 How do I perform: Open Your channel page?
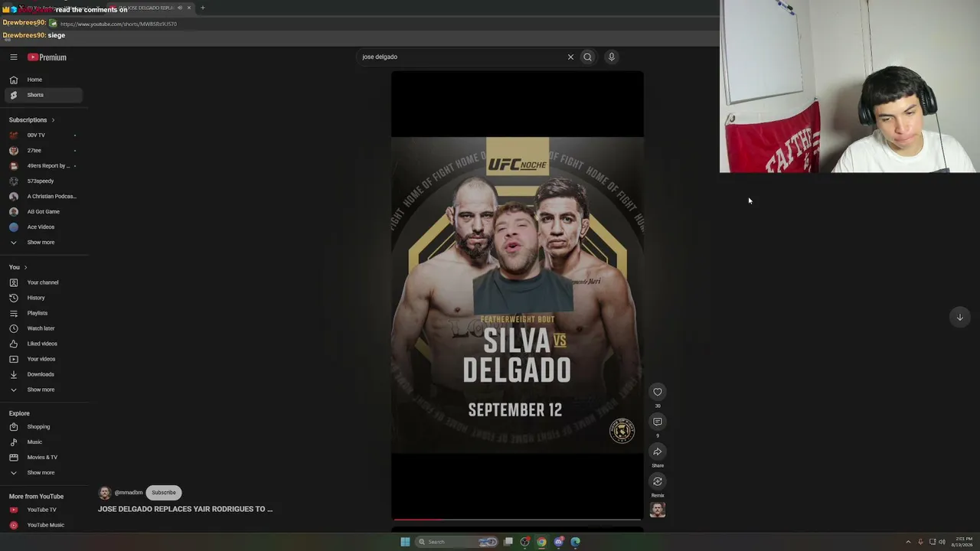coord(44,282)
